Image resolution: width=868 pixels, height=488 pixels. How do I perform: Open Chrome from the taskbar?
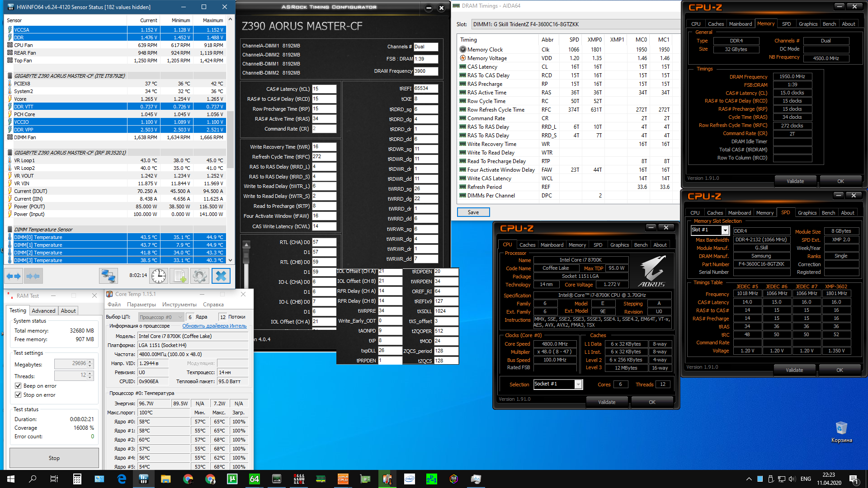(188, 479)
